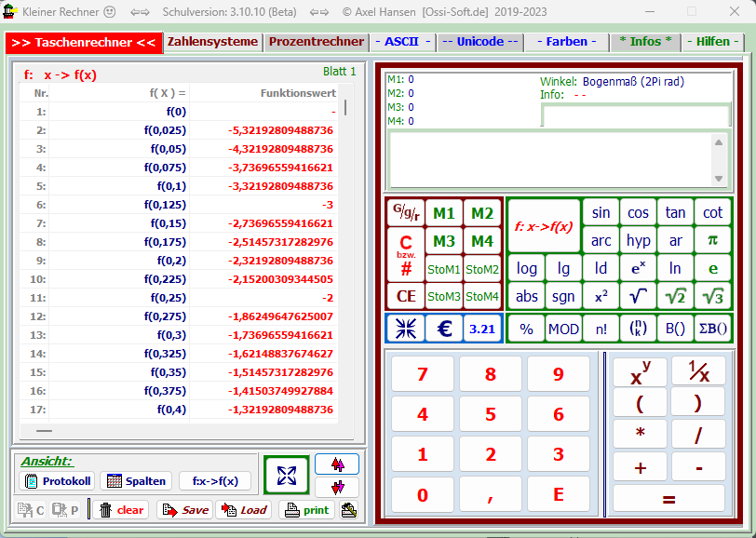Image resolution: width=756 pixels, height=538 pixels.
Task: Show the Protokoll view
Action: click(56, 481)
